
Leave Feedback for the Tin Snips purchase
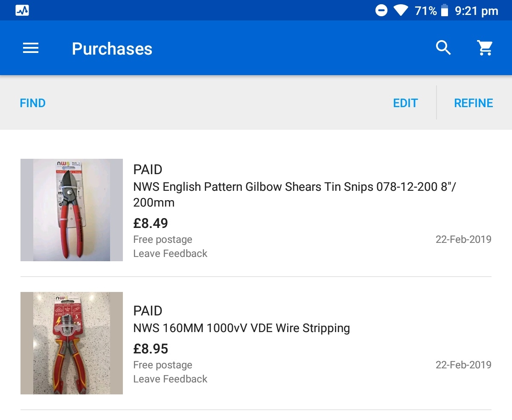click(170, 254)
